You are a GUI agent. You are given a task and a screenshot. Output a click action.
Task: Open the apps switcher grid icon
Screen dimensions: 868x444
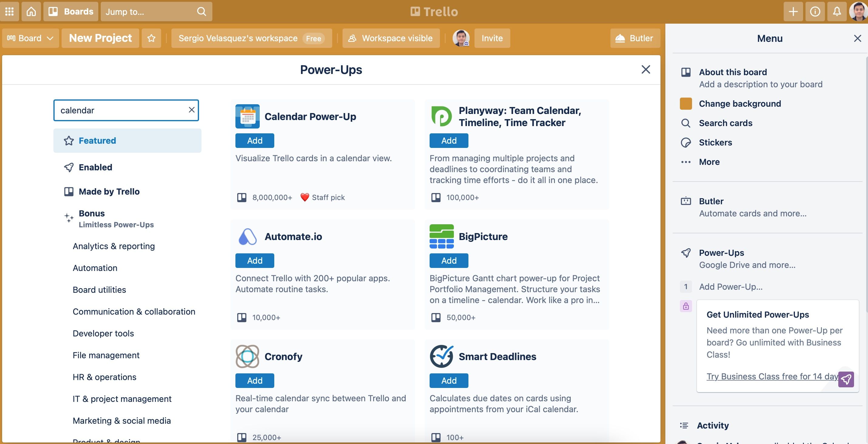pos(9,12)
